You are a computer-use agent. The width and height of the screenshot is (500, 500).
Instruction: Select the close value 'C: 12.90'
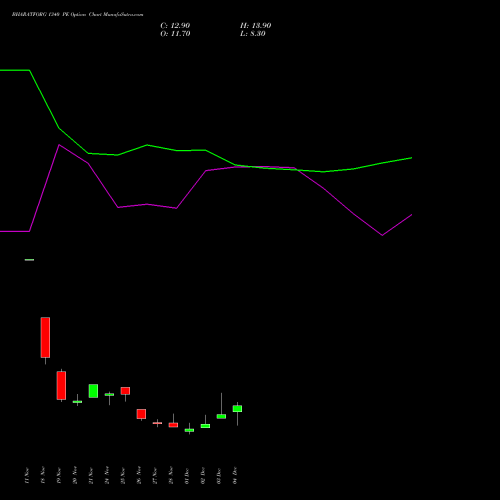175,26
